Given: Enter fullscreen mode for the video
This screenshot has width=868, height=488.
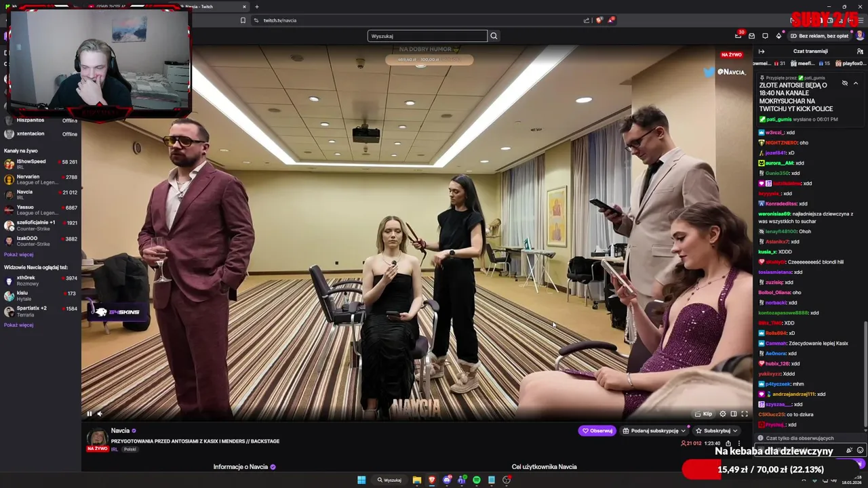Looking at the screenshot, I should click(x=745, y=414).
